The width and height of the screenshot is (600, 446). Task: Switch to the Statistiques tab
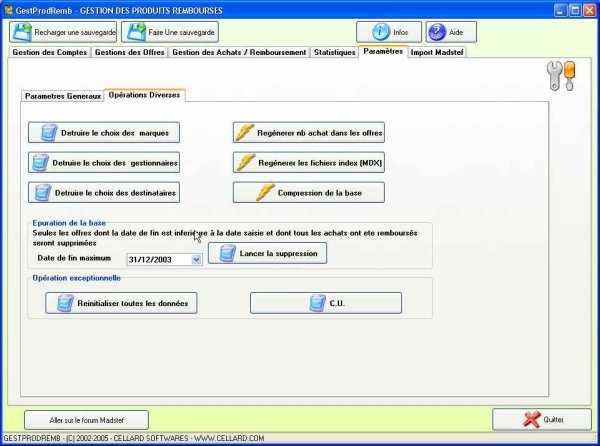[x=333, y=52]
